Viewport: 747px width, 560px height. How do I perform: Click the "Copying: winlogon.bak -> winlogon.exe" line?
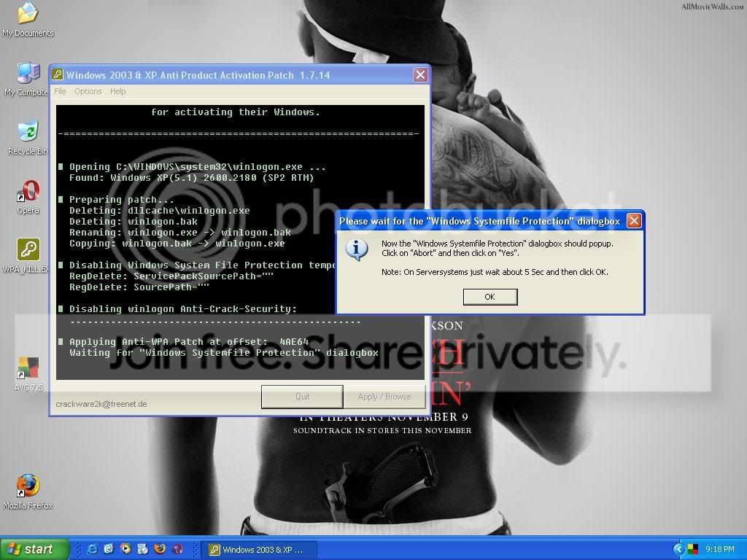(177, 244)
